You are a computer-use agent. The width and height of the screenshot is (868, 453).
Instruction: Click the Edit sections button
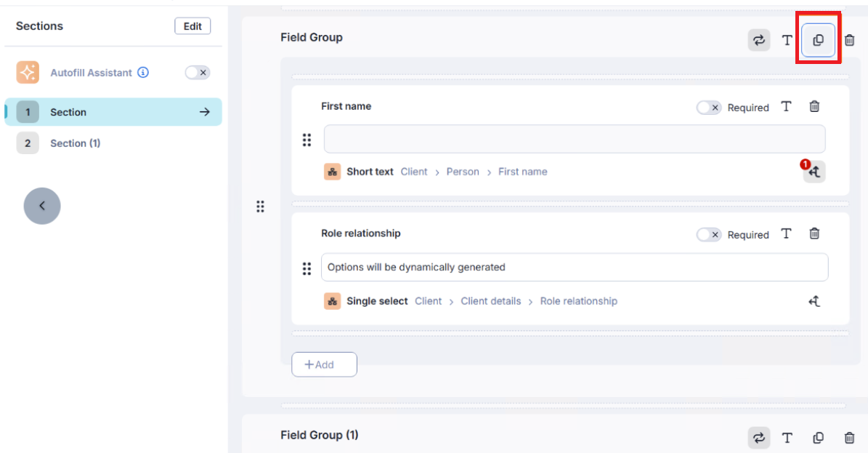tap(192, 26)
